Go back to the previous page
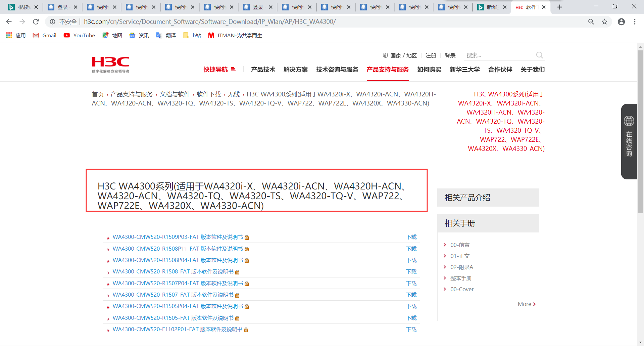Viewport: 644px width, 346px height. pyautogui.click(x=9, y=22)
